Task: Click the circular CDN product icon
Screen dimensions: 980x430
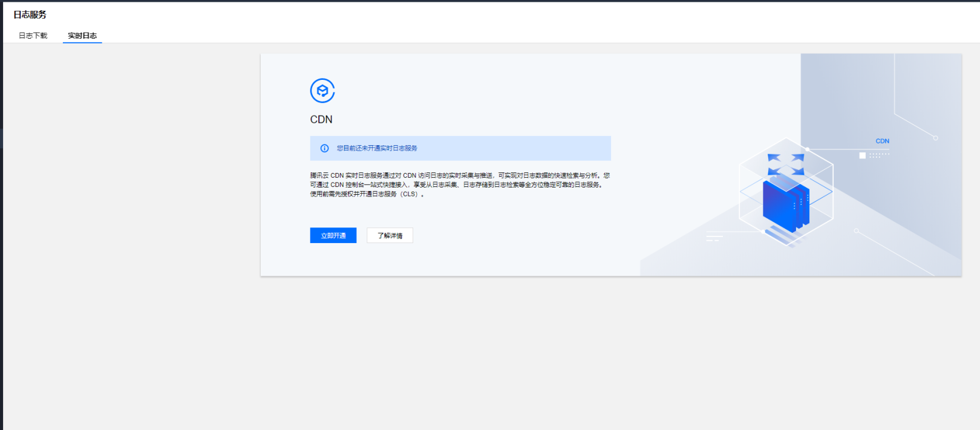Action: (x=322, y=91)
